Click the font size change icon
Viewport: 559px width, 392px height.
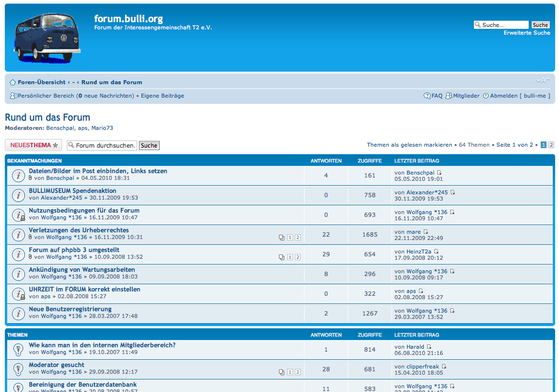click(x=543, y=80)
